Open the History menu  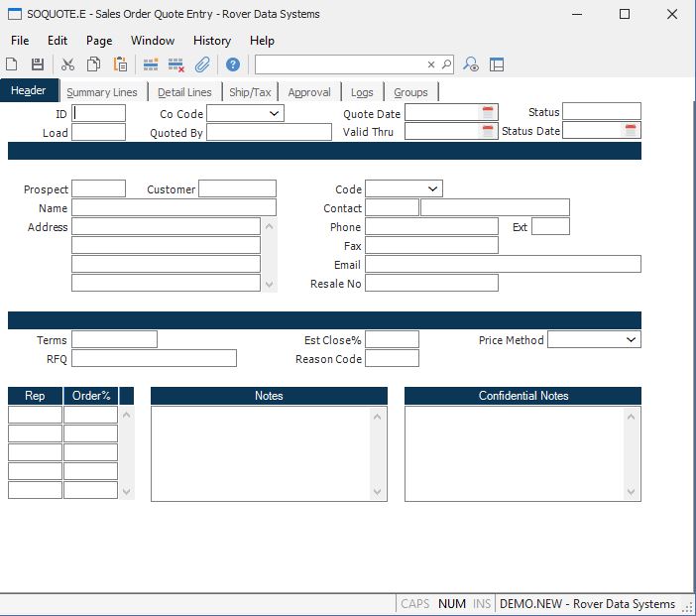pyautogui.click(x=211, y=41)
